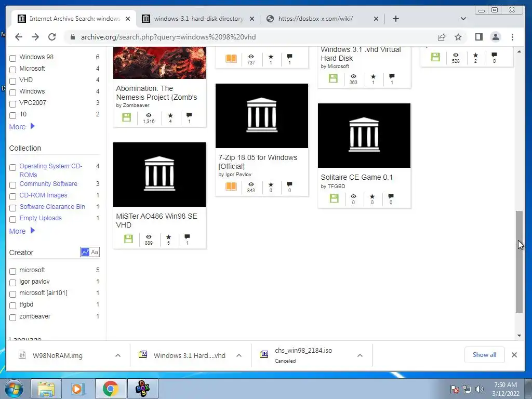Click the page vertical scrollbar thumb

click(x=519, y=262)
